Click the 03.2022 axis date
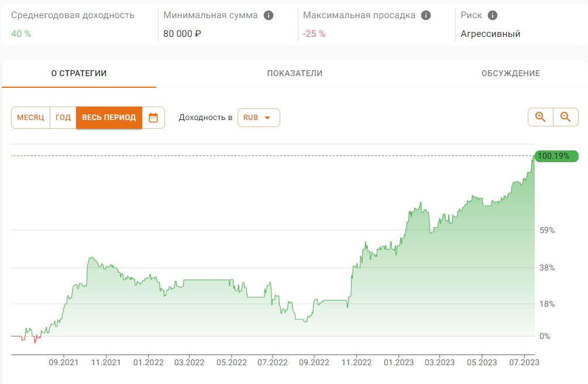The image size is (588, 384). click(190, 362)
